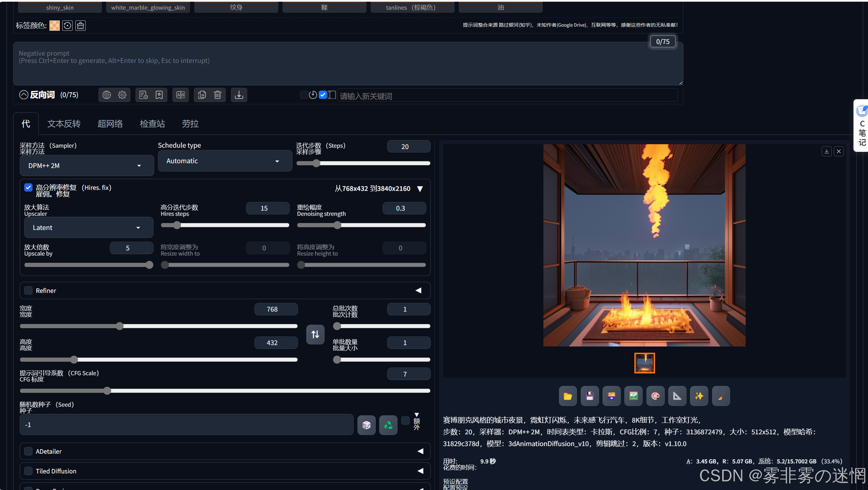
Task: Open the Automatic schedule type dropdown
Action: point(225,161)
